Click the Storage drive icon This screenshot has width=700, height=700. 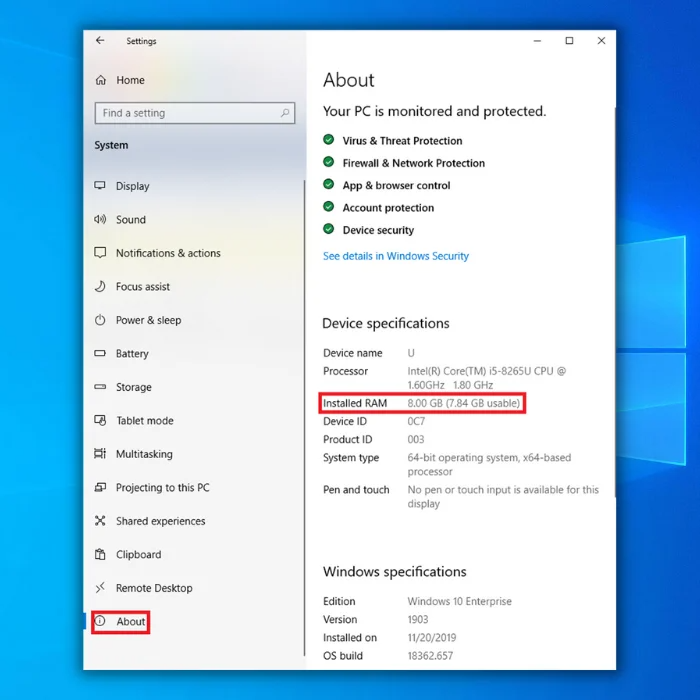[100, 387]
